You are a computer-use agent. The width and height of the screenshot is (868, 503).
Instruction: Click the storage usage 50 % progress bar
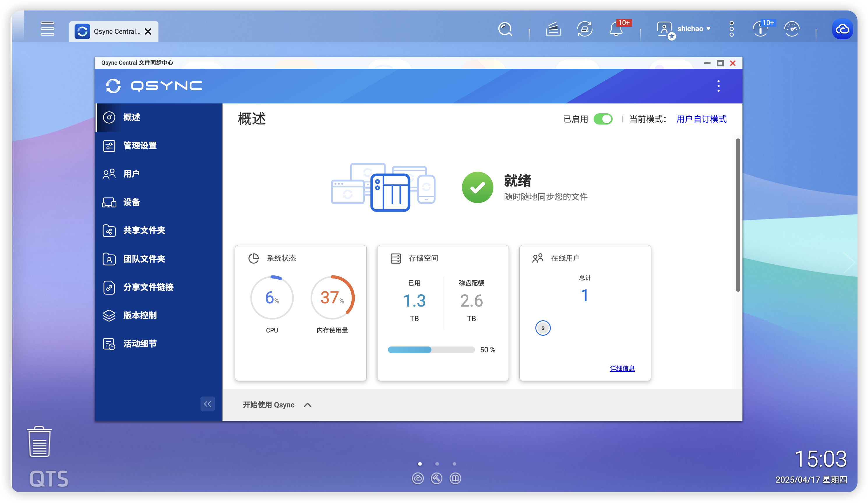coord(431,350)
